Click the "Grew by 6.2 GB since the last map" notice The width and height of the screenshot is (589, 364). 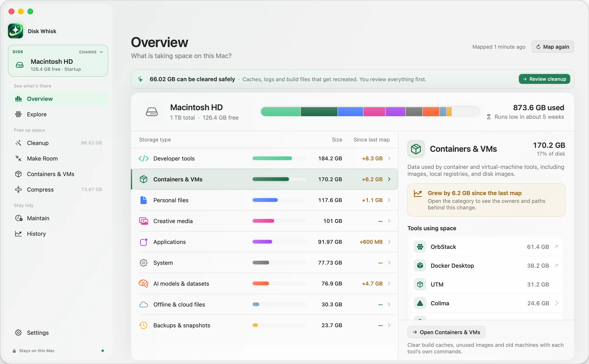(486, 200)
